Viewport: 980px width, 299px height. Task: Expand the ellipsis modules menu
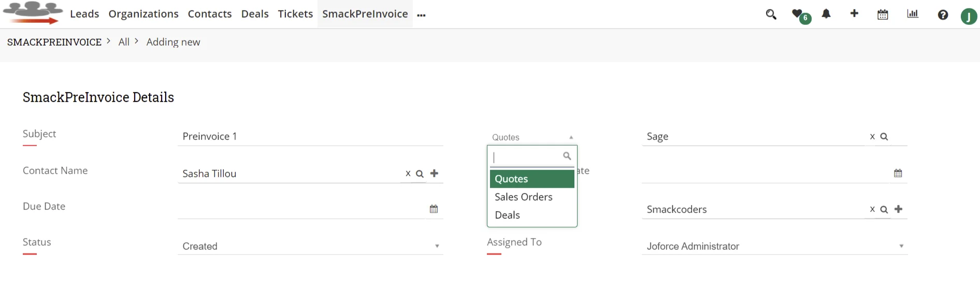pos(421,15)
